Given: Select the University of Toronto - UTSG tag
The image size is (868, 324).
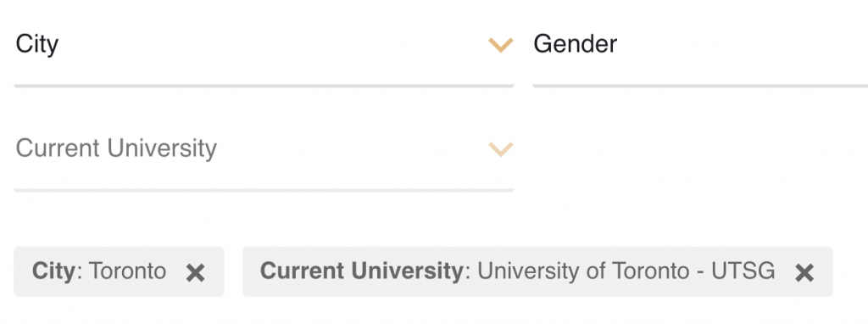Looking at the screenshot, I should tap(537, 271).
